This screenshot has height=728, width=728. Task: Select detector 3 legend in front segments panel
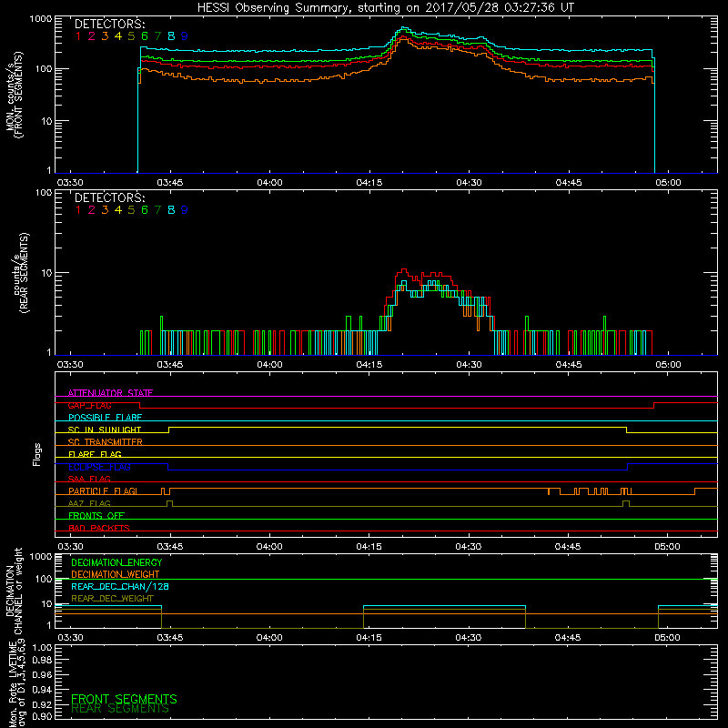(x=105, y=36)
